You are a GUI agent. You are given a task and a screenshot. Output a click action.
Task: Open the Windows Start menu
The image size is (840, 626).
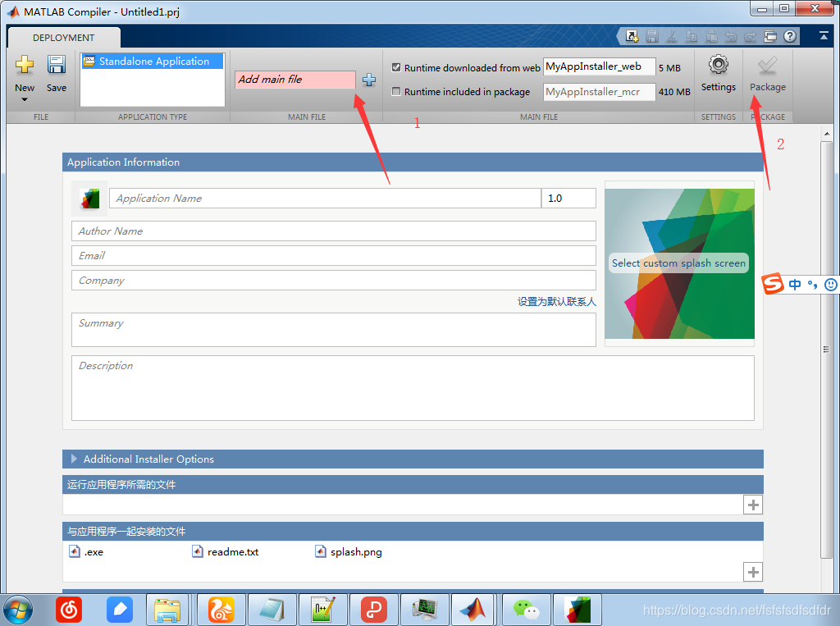[x=19, y=610]
